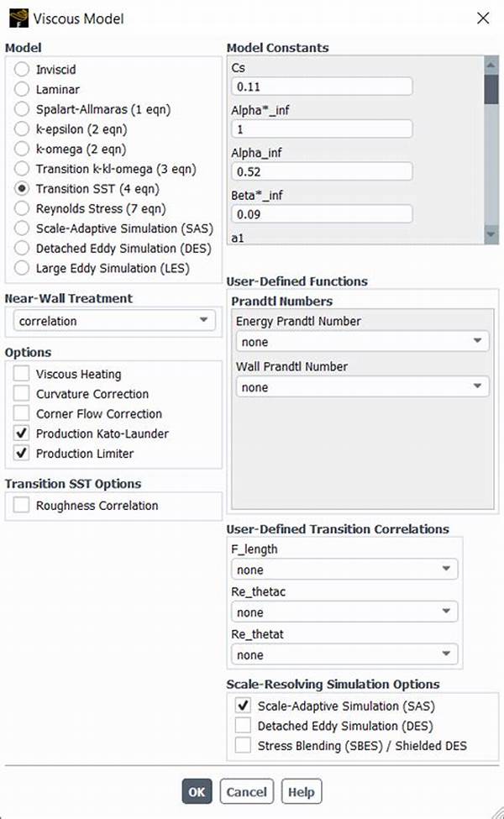Check Detached Eddy Simulation under Scale-Resolving options
Screen dimensions: 504x819
pyautogui.click(x=243, y=726)
